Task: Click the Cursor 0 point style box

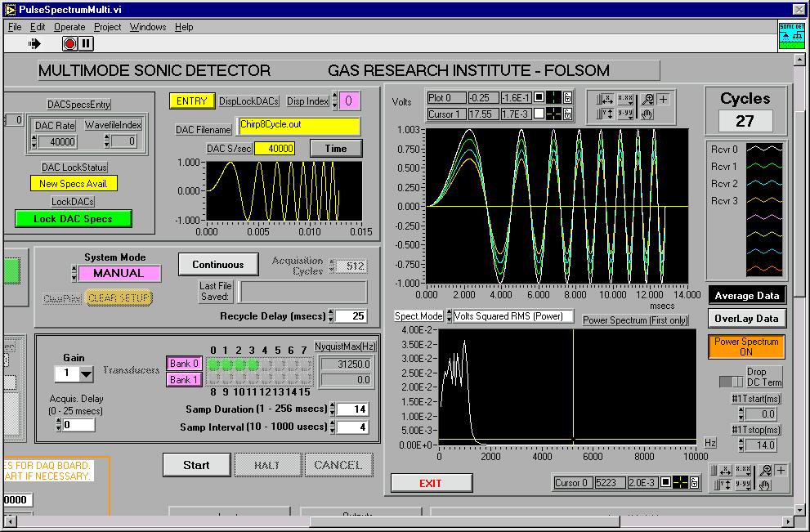Action: [x=666, y=482]
